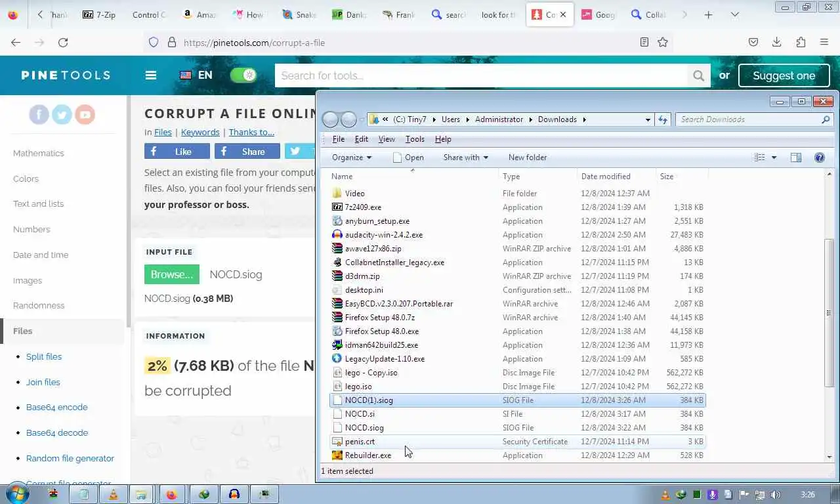Select audacity-win-2.4.2.exe file
840x504 pixels.
click(x=517, y=235)
